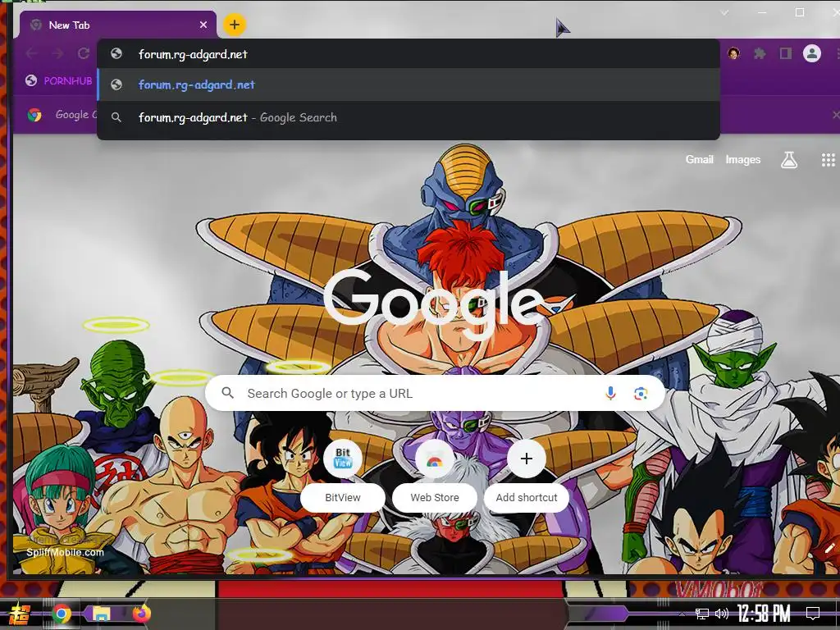Viewport: 840px width, 630px height.
Task: Click the Search Google or type a URL box
Action: (435, 393)
